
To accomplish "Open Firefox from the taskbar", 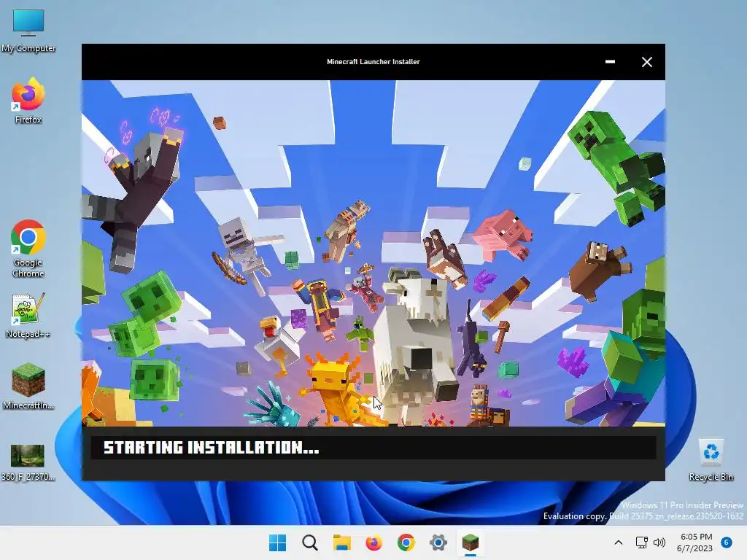I will click(374, 542).
